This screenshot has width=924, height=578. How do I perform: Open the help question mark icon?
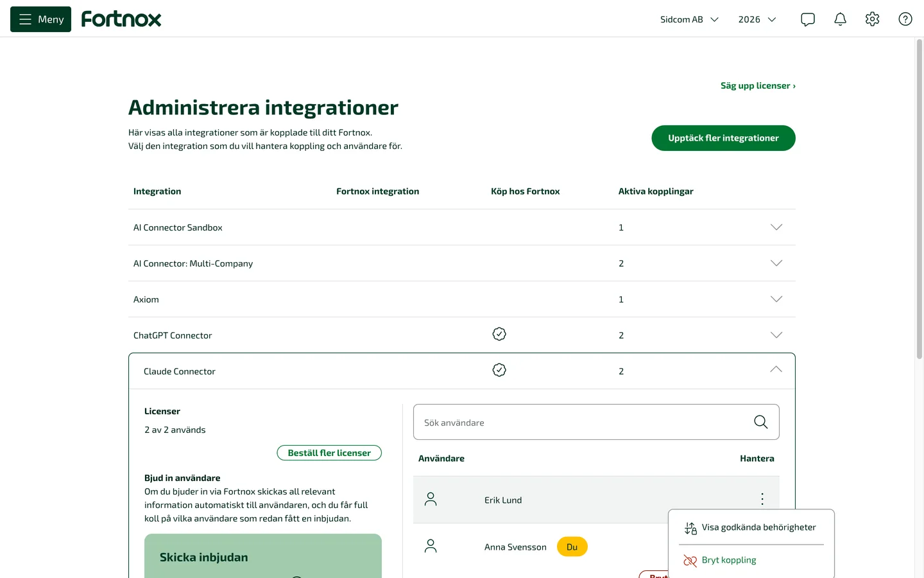(x=905, y=19)
